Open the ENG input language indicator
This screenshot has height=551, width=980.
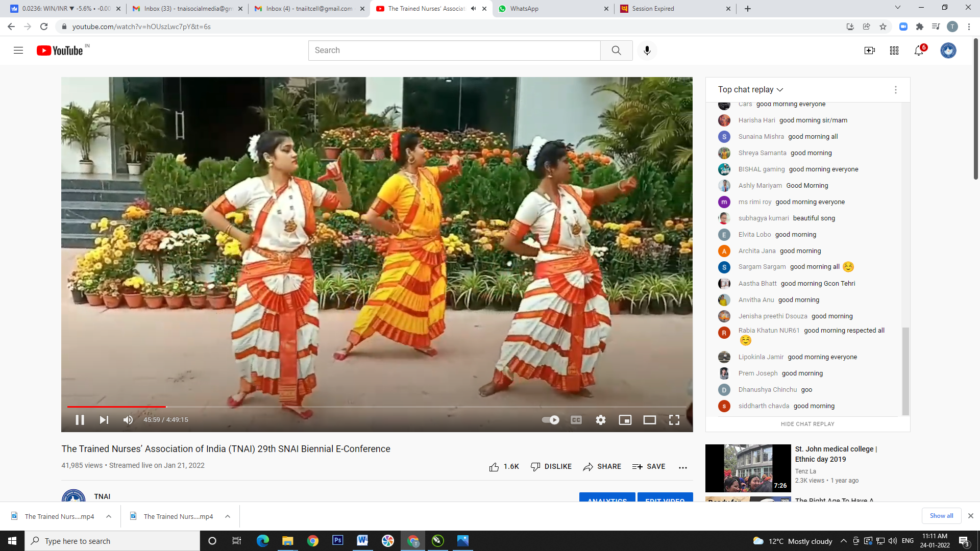(x=908, y=541)
